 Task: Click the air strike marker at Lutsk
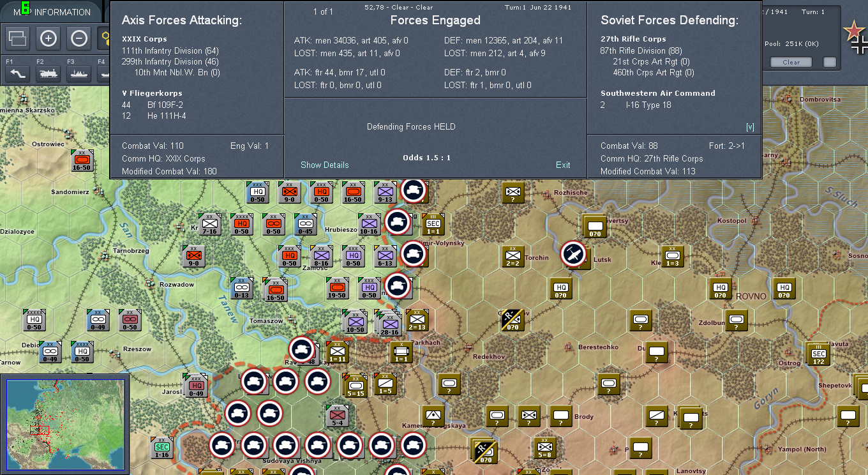point(573,254)
